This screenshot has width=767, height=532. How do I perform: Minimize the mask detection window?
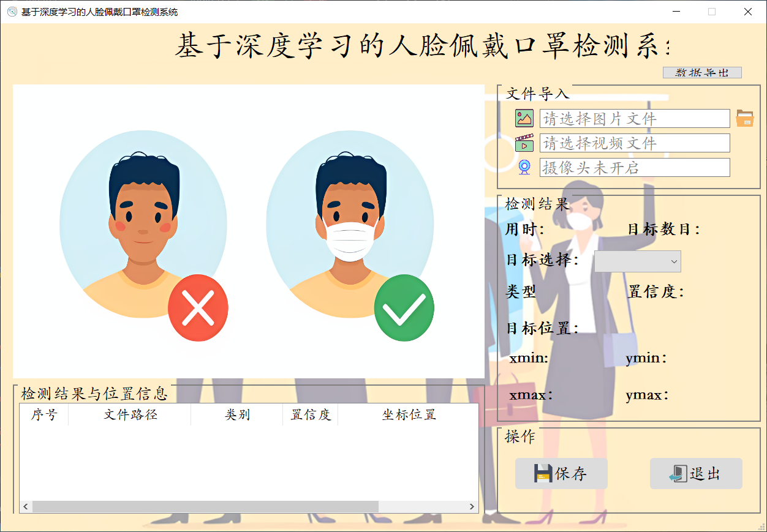pyautogui.click(x=677, y=12)
